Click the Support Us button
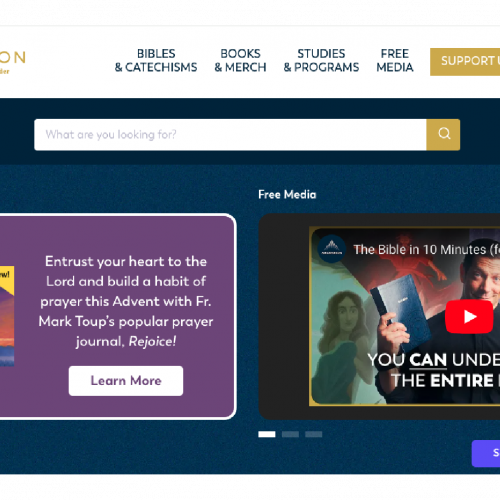This screenshot has height=500, width=500. pos(465,62)
